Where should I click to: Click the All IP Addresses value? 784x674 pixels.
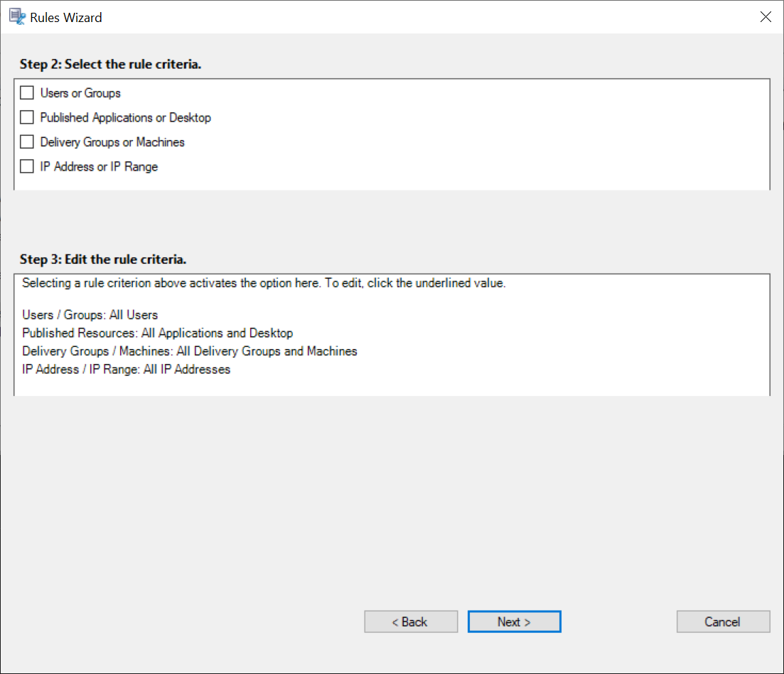click(188, 370)
